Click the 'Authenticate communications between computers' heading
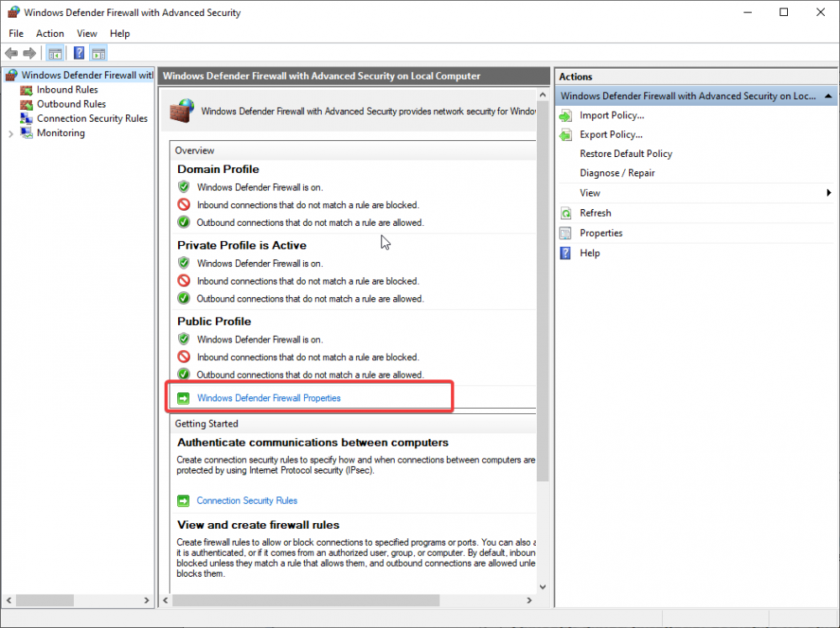The height and width of the screenshot is (628, 840). click(x=312, y=442)
